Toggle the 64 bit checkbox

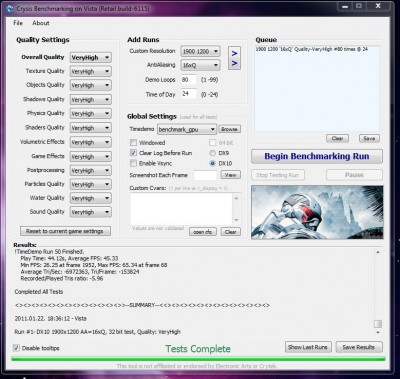(x=212, y=143)
